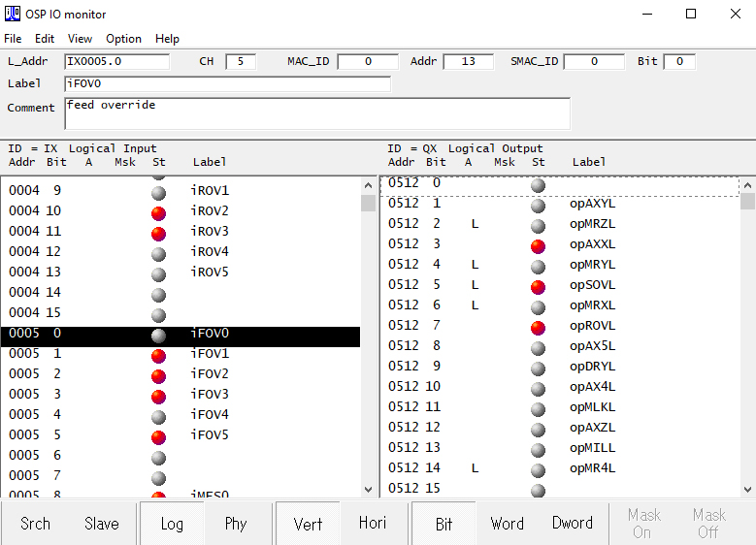Click the red status indicator for opAXXL

click(x=538, y=245)
